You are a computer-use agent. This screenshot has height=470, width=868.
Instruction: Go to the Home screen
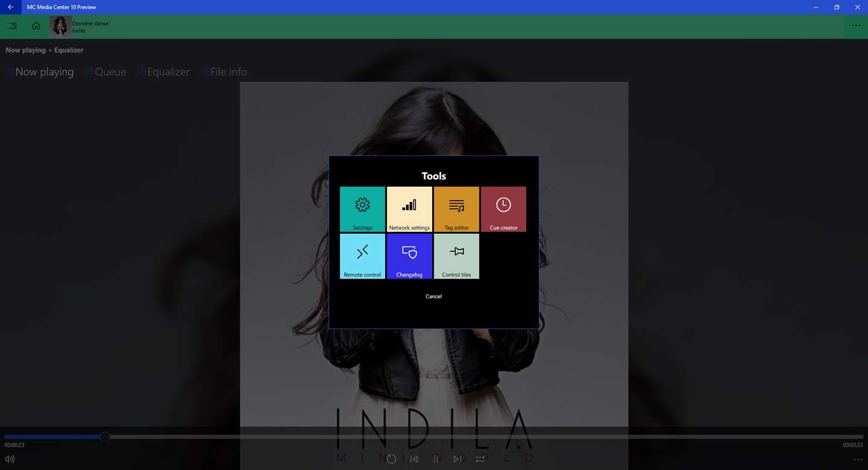pyautogui.click(x=36, y=26)
